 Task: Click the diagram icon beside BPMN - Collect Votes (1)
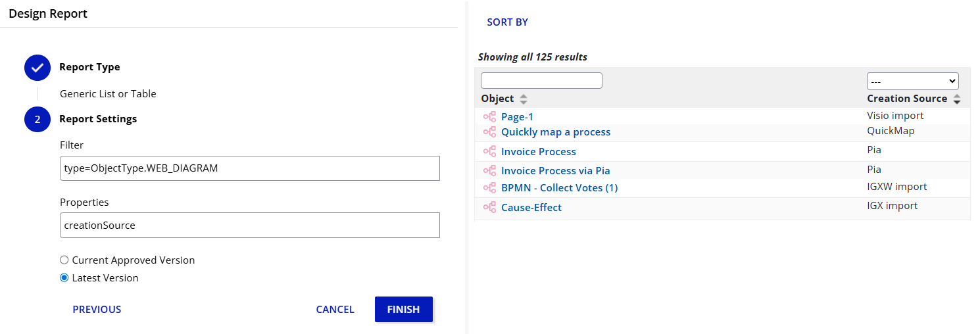coord(489,188)
